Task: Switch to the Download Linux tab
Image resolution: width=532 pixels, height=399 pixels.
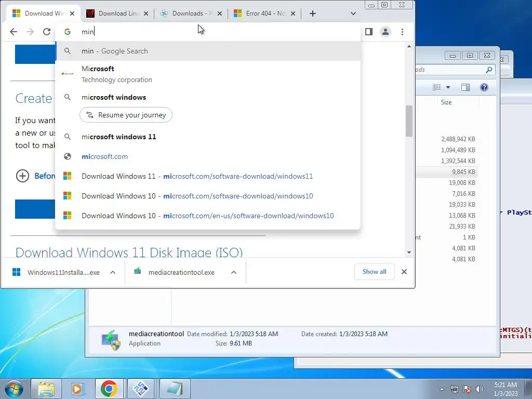Action: point(117,14)
